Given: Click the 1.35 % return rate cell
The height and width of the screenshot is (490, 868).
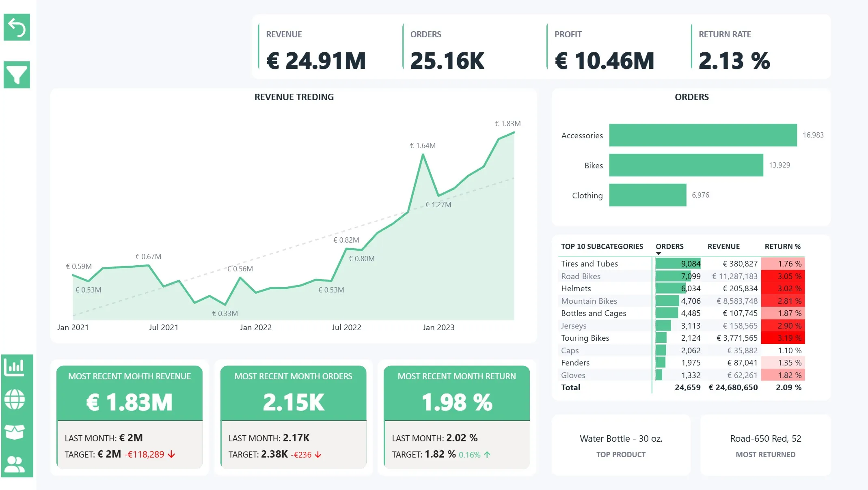Looking at the screenshot, I should pyautogui.click(x=783, y=363).
